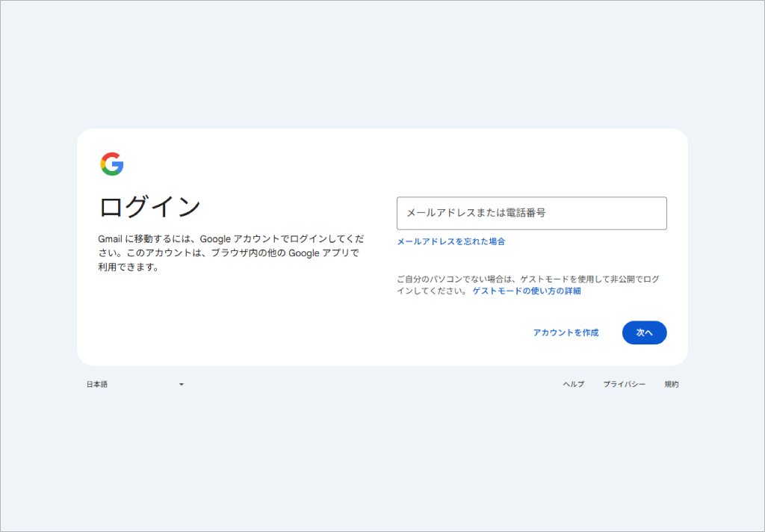765x532 pixels.
Task: Click the blue 次へ button
Action: tap(644, 332)
